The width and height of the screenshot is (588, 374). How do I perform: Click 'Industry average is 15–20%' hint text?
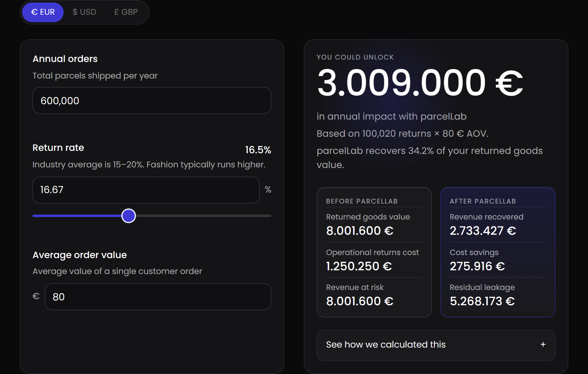(x=149, y=164)
